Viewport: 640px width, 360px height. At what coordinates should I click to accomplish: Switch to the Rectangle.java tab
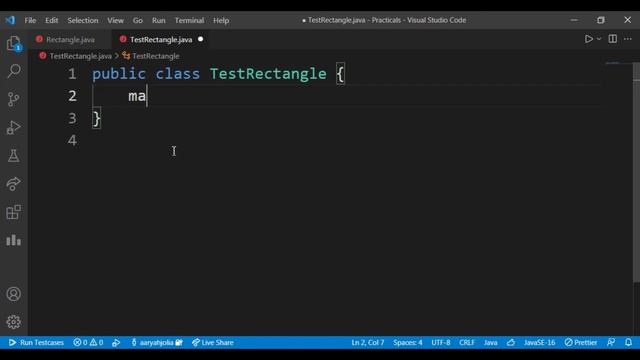pos(70,40)
